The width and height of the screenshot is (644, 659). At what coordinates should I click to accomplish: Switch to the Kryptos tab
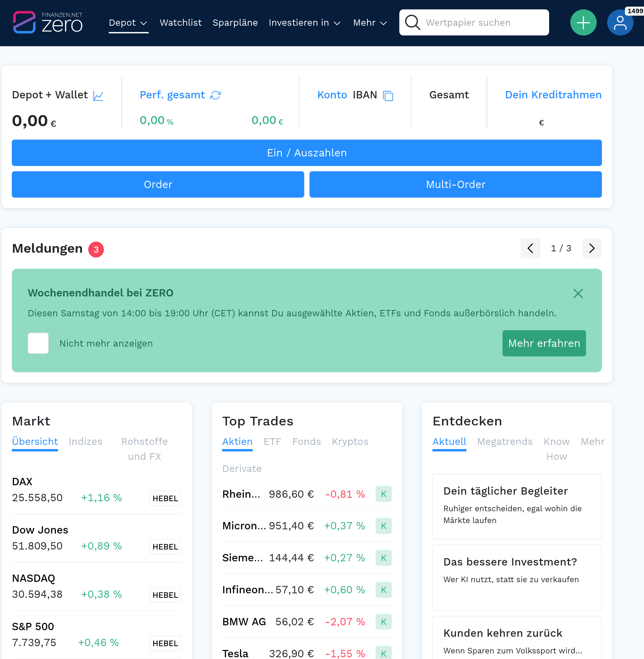(350, 441)
